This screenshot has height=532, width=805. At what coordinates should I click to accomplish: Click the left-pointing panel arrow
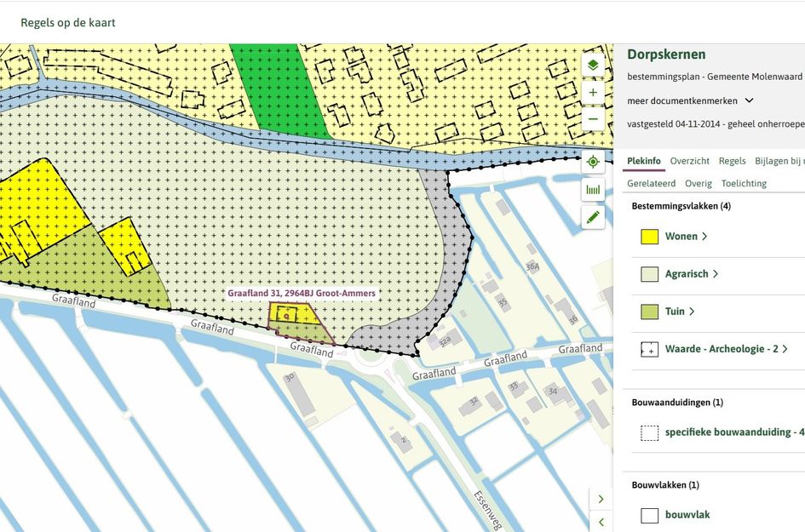(x=601, y=521)
